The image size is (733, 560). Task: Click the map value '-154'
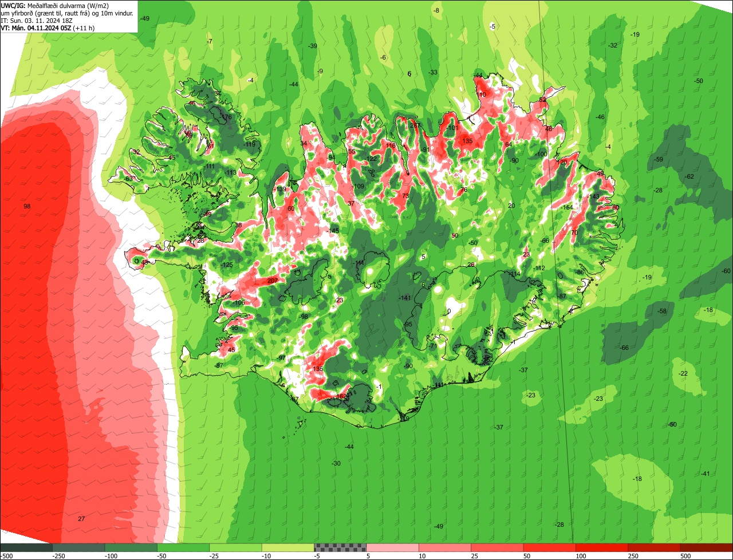(x=567, y=207)
